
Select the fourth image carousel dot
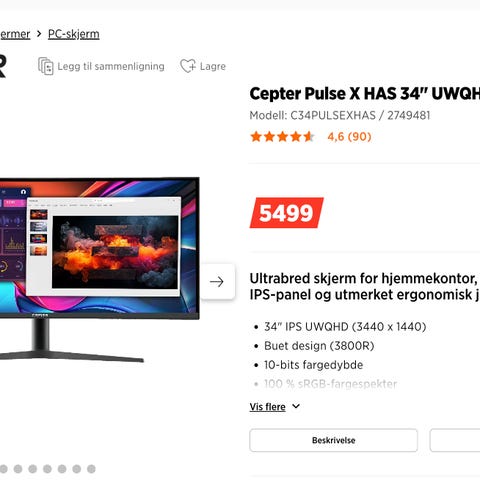click(x=47, y=469)
